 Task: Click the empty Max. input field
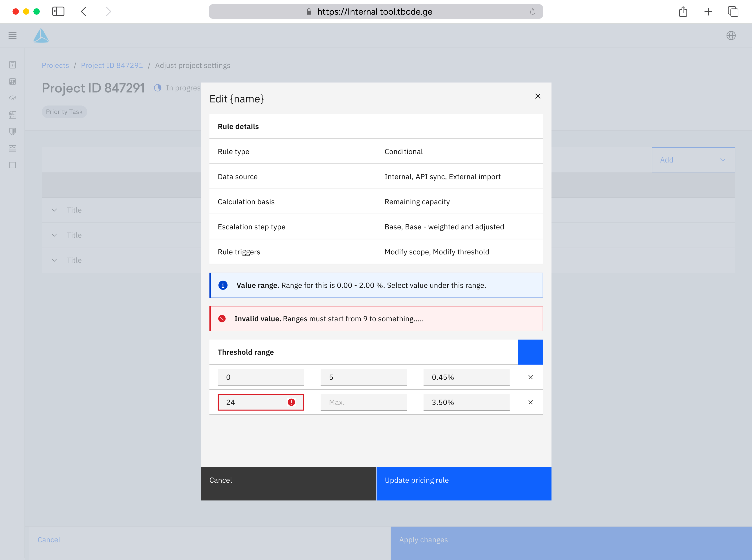coord(364,402)
